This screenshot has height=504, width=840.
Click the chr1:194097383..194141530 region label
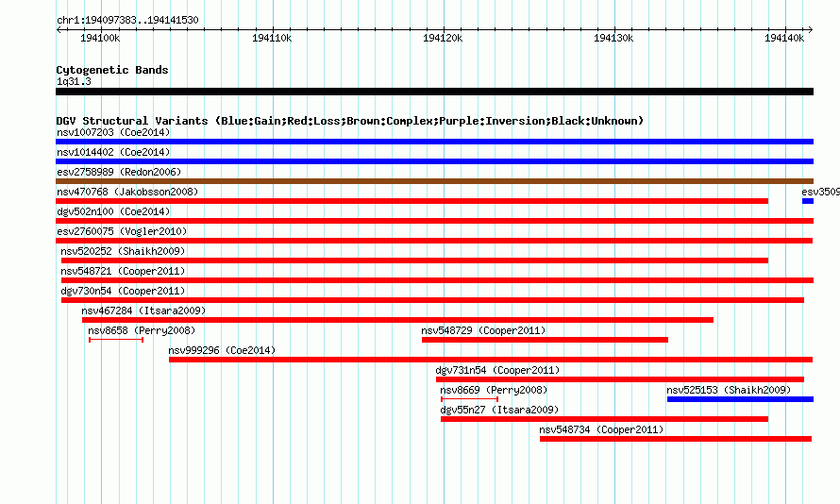(x=127, y=20)
